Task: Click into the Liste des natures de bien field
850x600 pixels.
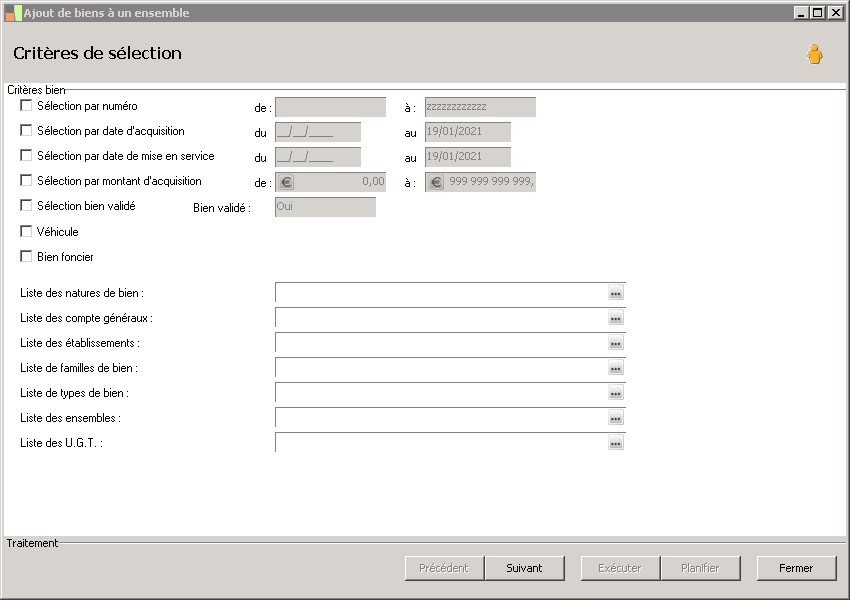Action: click(440, 293)
